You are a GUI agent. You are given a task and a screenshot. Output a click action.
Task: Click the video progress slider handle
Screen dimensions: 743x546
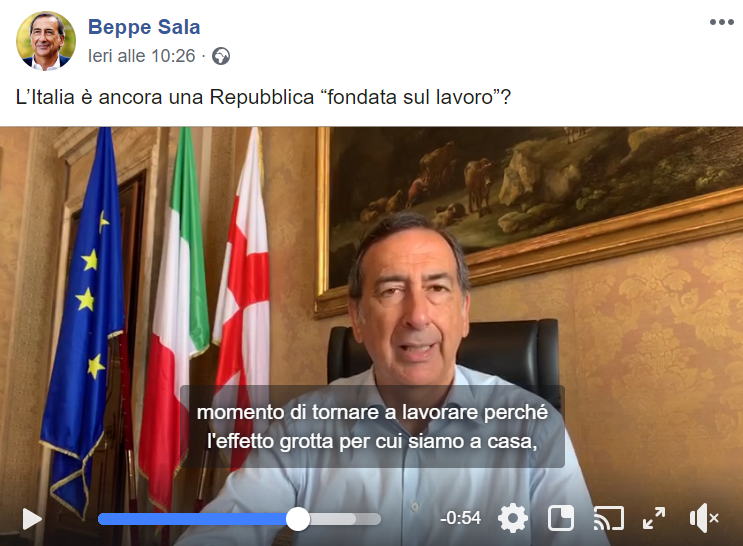[298, 519]
